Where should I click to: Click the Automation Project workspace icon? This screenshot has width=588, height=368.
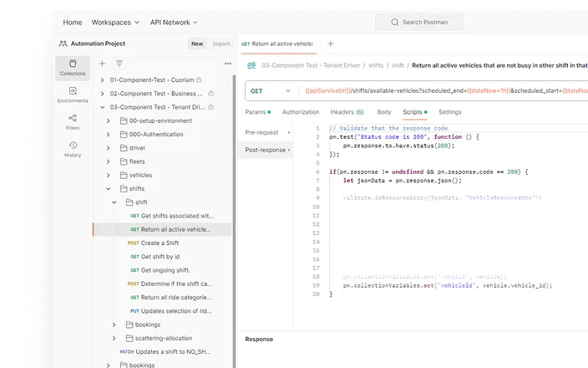point(63,43)
